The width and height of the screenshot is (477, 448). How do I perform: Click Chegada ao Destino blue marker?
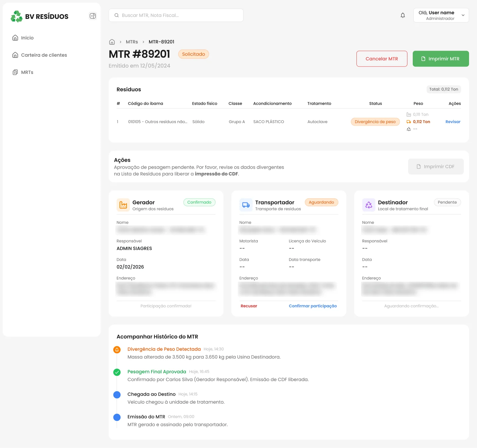pyautogui.click(x=117, y=395)
